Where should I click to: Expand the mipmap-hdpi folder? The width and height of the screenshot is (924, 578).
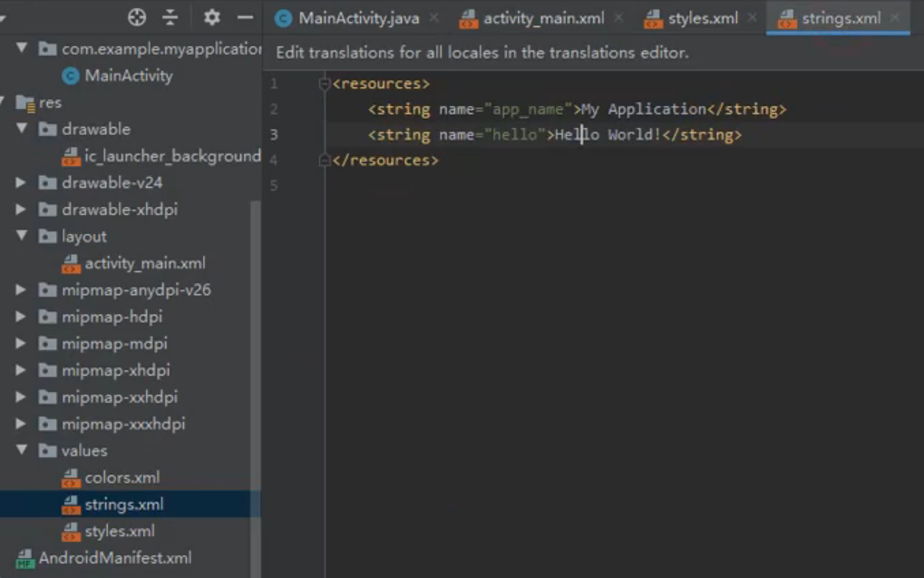(21, 316)
